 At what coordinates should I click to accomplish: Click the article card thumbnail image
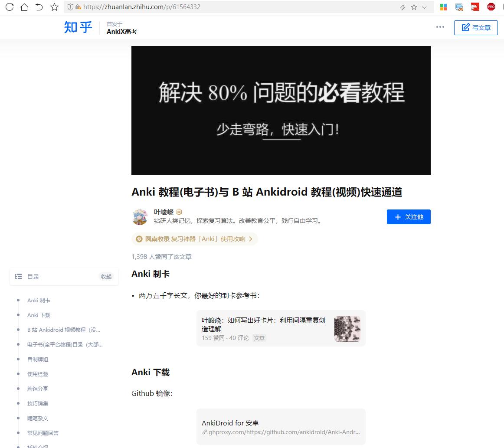(347, 328)
